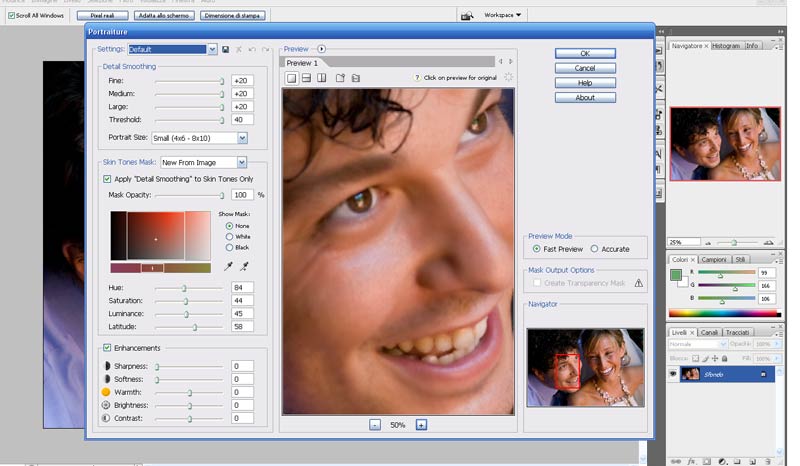Click lock position move icon in Livelli
This screenshot has width=800, height=466.
pos(715,359)
